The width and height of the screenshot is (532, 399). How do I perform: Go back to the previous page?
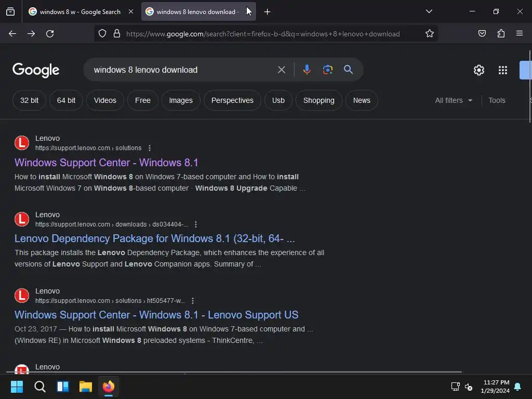coord(12,34)
